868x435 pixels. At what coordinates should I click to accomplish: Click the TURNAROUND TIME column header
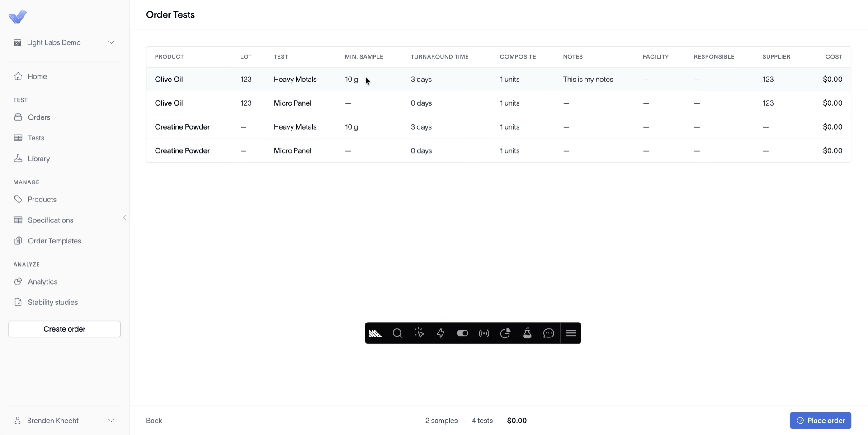(439, 57)
